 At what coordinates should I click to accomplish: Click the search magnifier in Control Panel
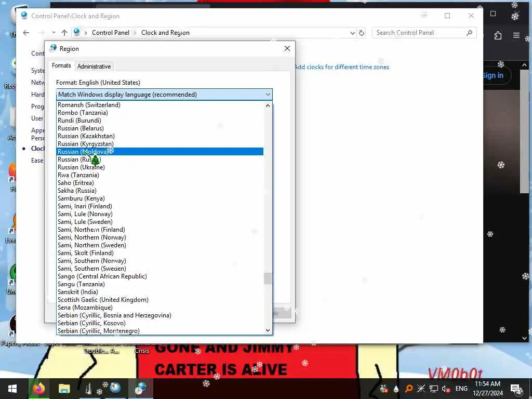(469, 33)
